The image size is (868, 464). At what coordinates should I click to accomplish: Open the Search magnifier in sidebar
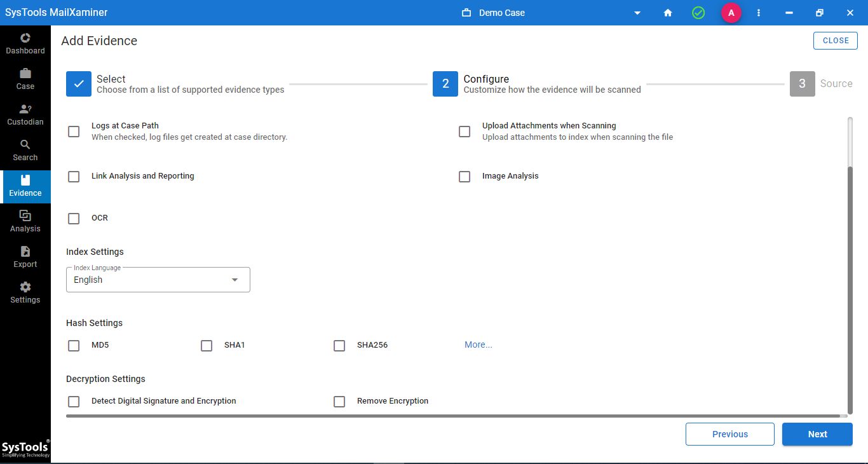[25, 150]
